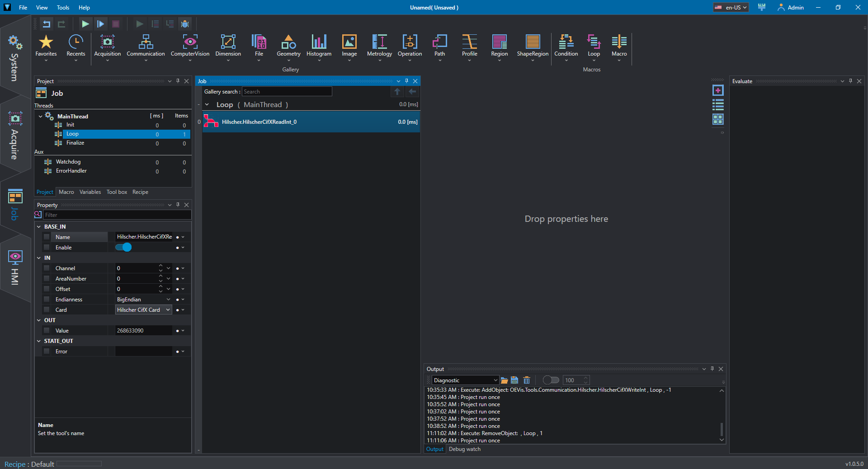Select the Finalize thread item
The image size is (868, 469).
point(75,143)
